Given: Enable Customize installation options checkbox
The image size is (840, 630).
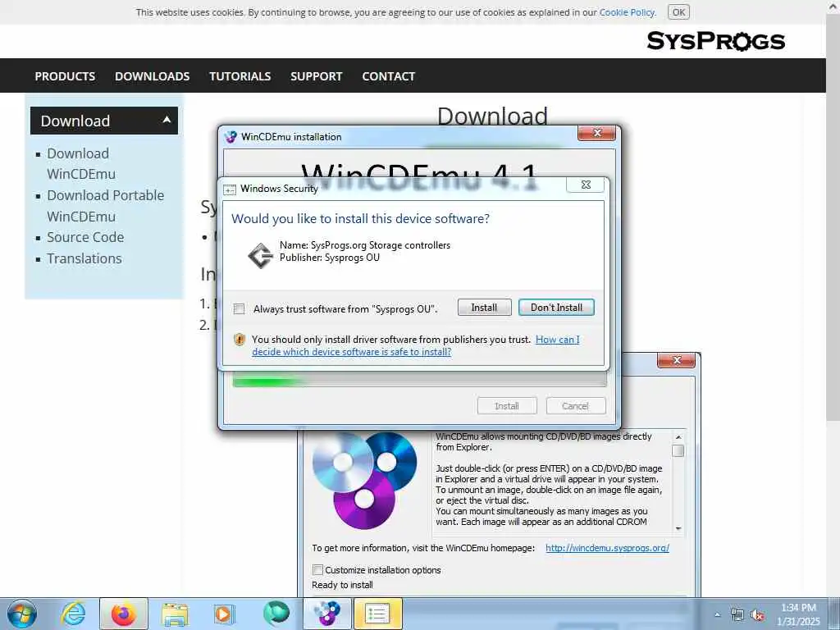Looking at the screenshot, I should point(317,569).
